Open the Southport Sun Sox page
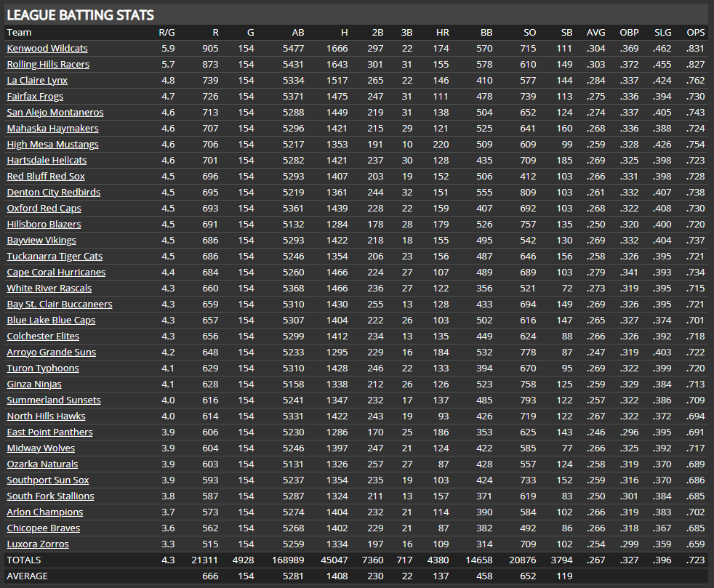 (48, 480)
